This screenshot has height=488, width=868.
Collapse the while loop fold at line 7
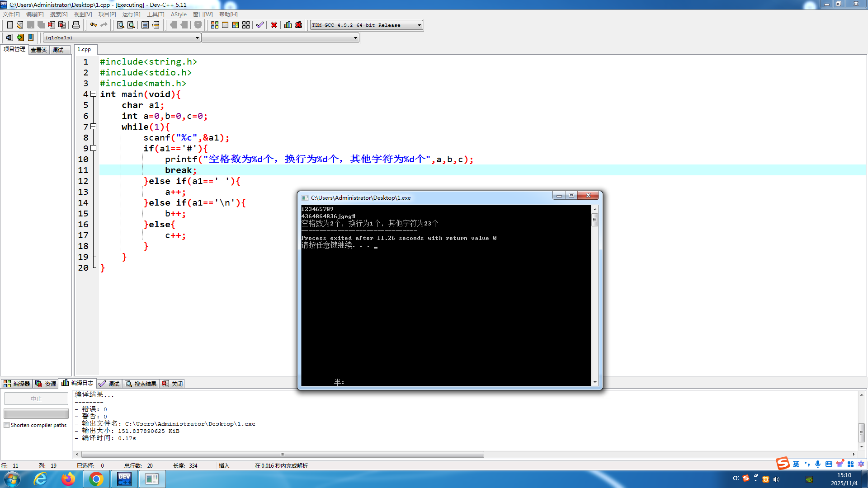pyautogui.click(x=94, y=127)
